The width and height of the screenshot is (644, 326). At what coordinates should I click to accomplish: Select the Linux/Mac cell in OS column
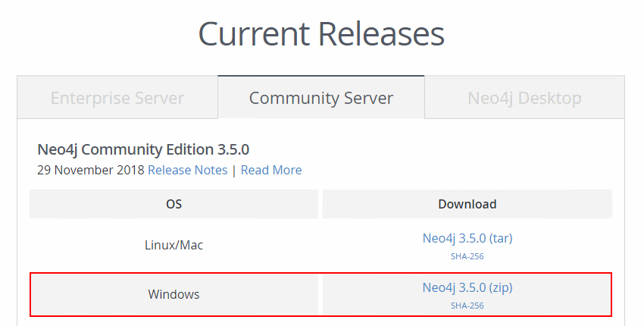174,245
